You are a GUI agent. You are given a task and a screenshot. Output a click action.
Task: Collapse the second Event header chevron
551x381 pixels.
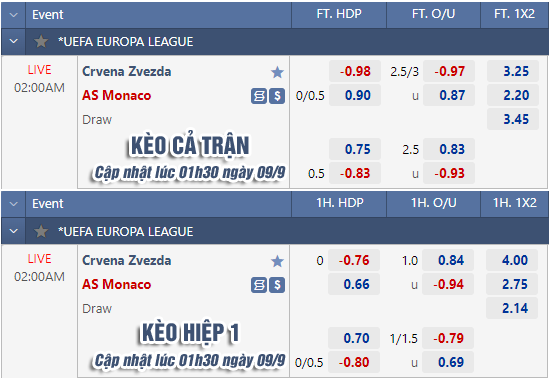coord(13,204)
